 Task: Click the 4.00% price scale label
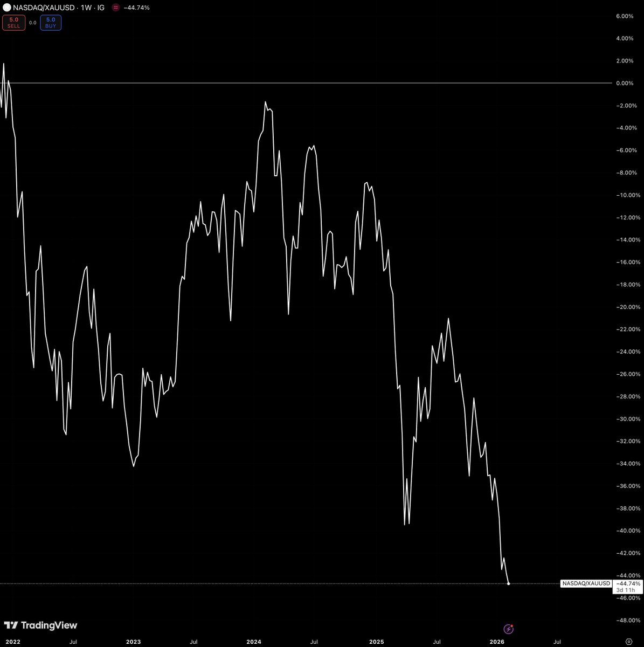[x=625, y=38]
